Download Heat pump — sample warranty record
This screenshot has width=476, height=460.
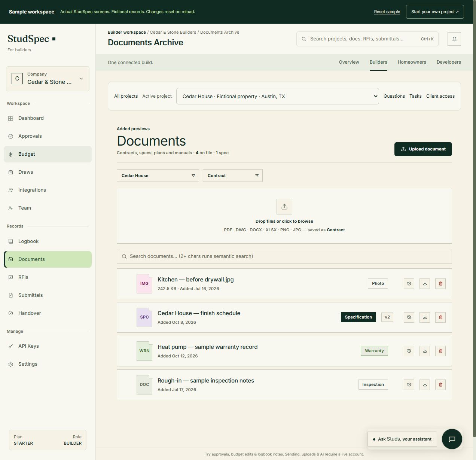(x=425, y=351)
